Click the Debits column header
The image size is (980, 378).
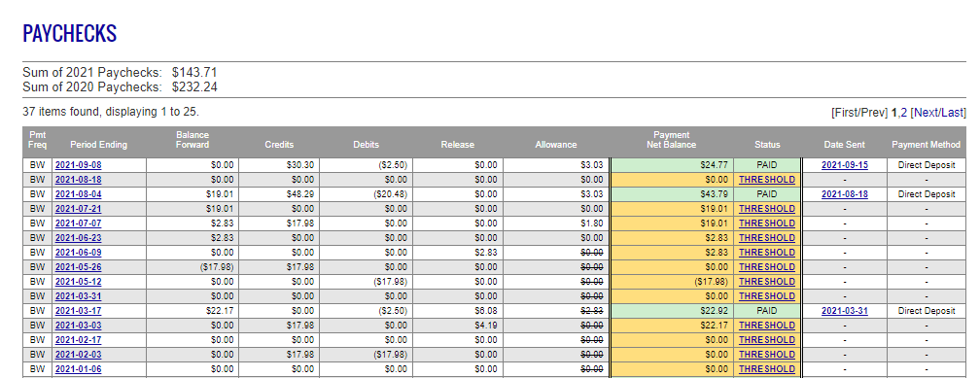tap(367, 145)
